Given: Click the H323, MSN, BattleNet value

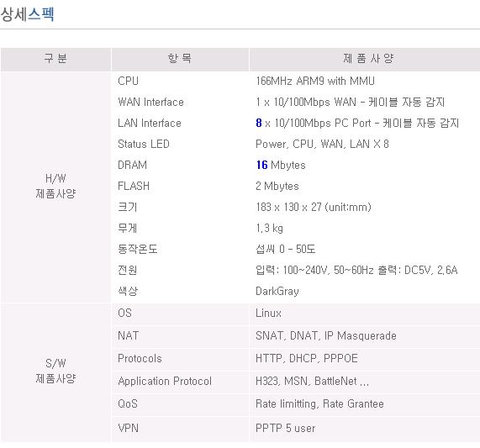Looking at the screenshot, I should click(312, 381).
